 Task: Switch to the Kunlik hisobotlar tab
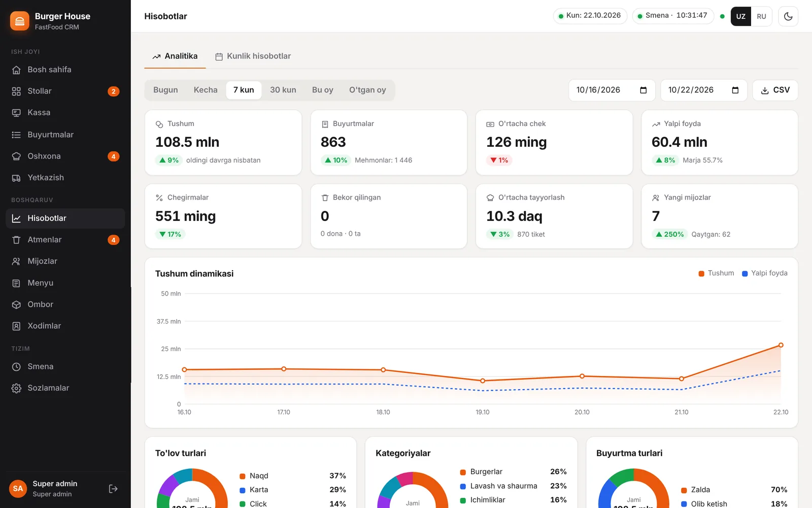click(253, 56)
